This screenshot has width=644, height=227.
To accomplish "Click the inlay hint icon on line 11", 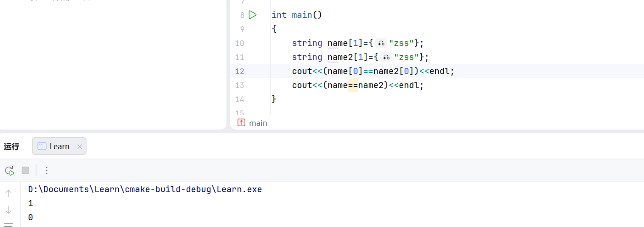I will click(386, 57).
